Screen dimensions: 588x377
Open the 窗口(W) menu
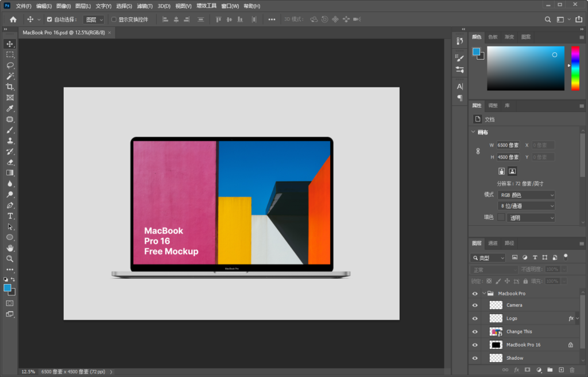pyautogui.click(x=230, y=6)
